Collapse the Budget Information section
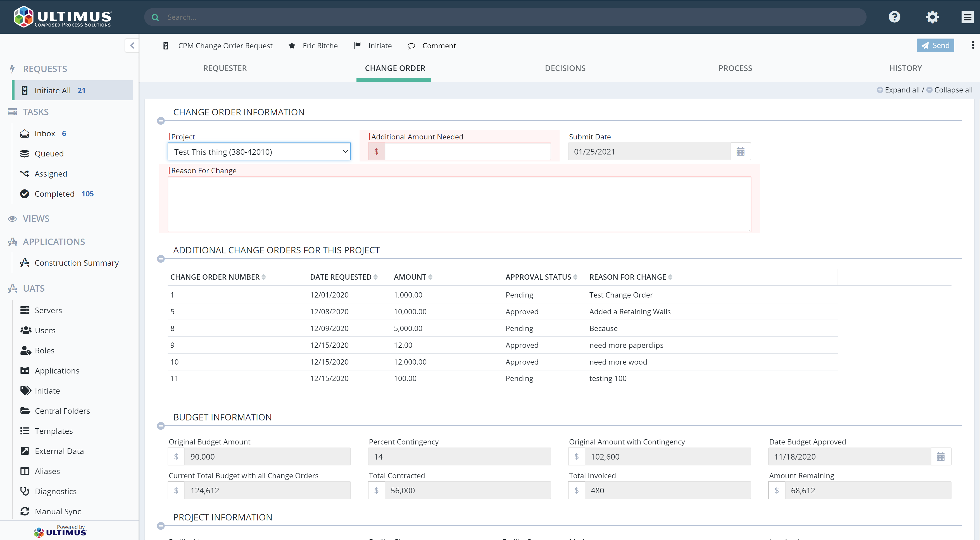 point(161,426)
